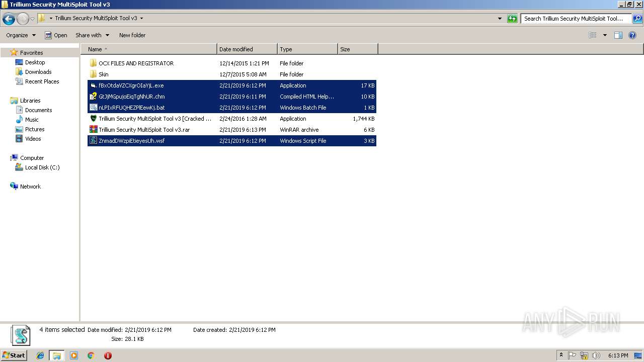Sort by Date modified column
The image size is (644, 362).
tap(247, 49)
